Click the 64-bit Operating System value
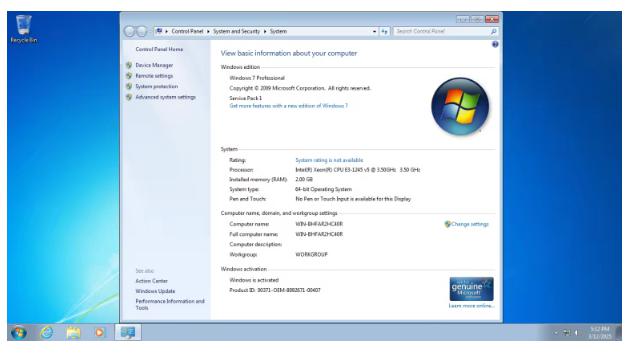The height and width of the screenshot is (361, 629). pyautogui.click(x=323, y=189)
